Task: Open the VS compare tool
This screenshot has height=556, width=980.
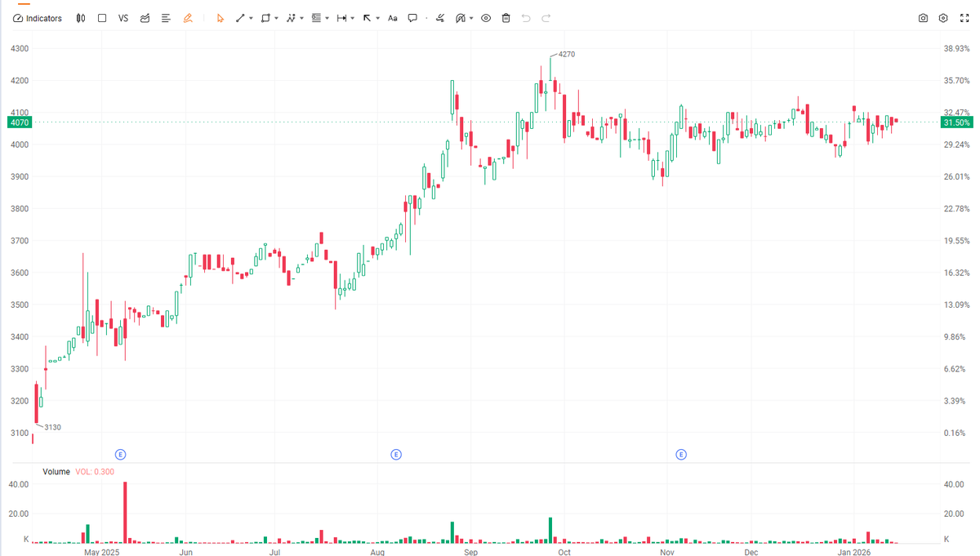Action: coord(123,18)
